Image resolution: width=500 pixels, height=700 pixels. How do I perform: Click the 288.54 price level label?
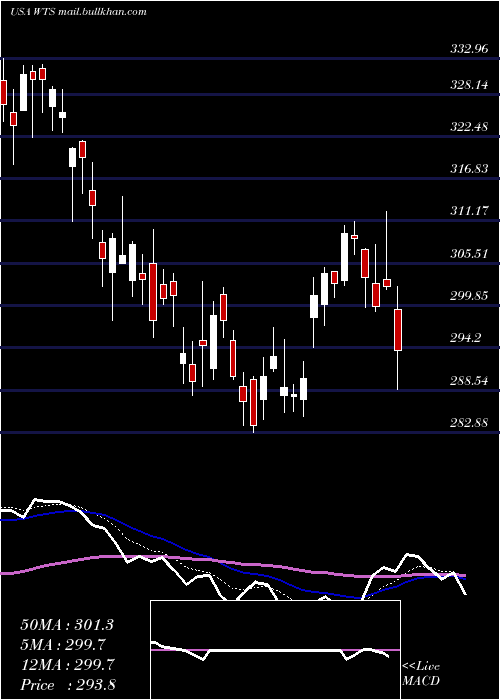pos(469,380)
